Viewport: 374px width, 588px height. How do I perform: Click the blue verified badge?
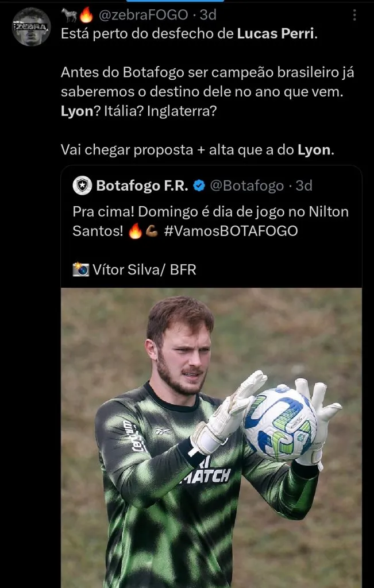click(x=199, y=185)
